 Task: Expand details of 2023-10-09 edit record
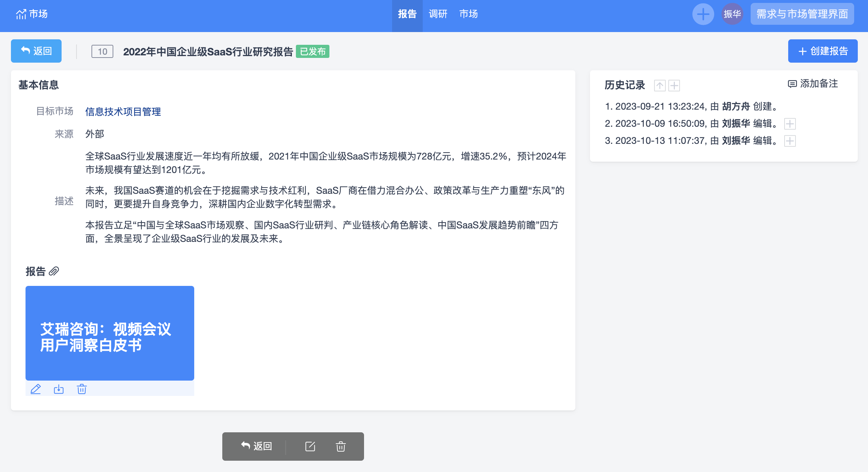(790, 124)
